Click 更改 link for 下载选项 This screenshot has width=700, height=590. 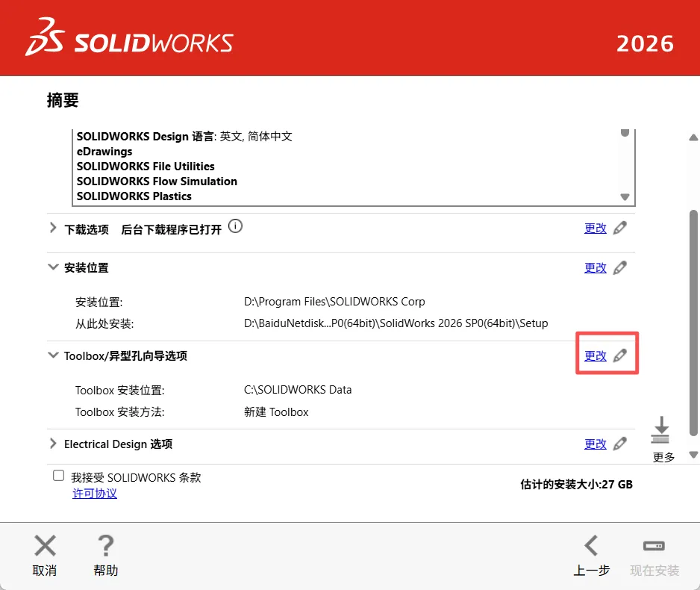click(x=596, y=229)
